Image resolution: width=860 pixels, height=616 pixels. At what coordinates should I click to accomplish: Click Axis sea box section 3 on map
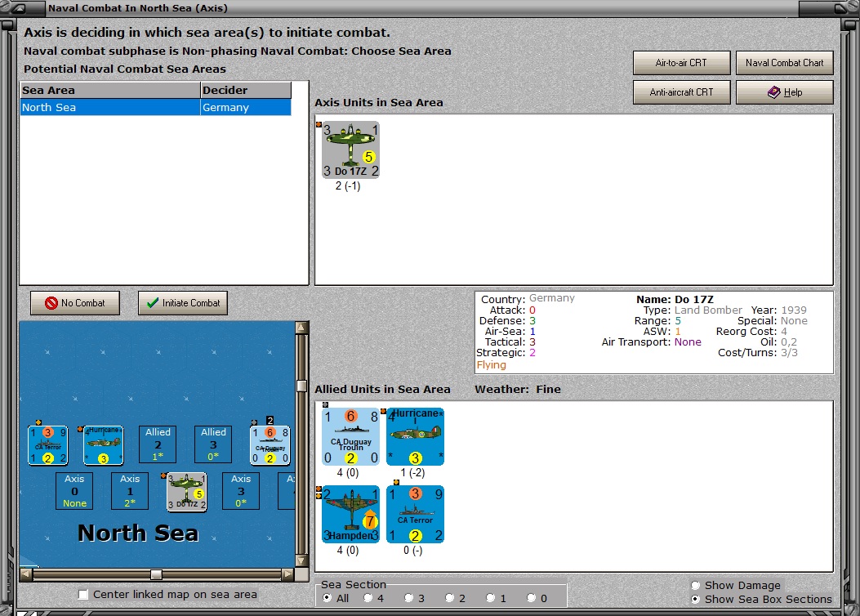241,491
